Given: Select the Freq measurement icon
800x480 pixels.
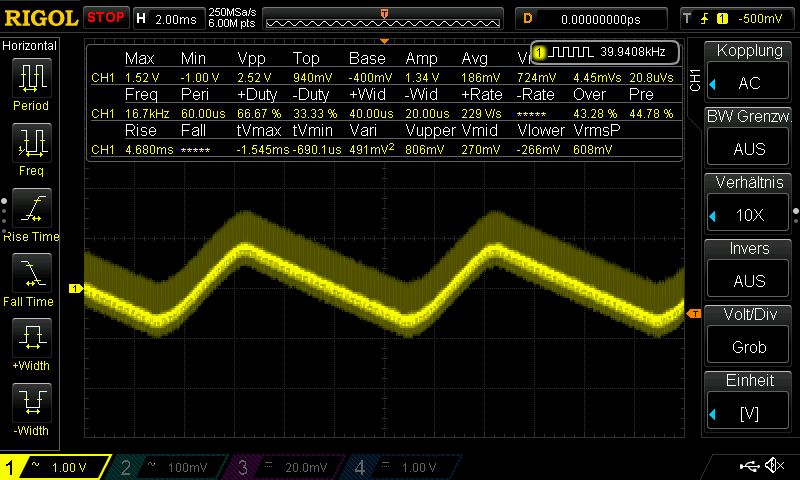Looking at the screenshot, I should coord(31,143).
